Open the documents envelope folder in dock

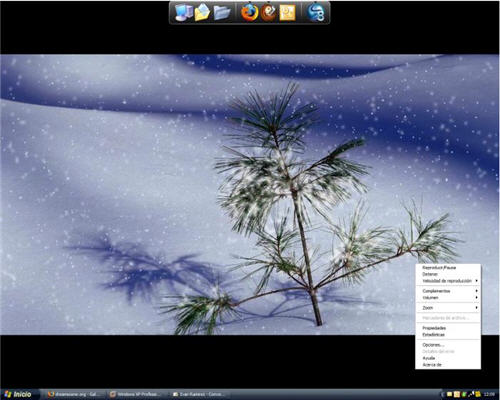[202, 13]
